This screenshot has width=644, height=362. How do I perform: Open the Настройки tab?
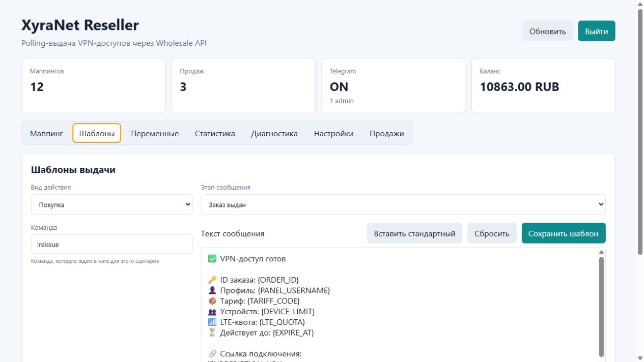[333, 133]
